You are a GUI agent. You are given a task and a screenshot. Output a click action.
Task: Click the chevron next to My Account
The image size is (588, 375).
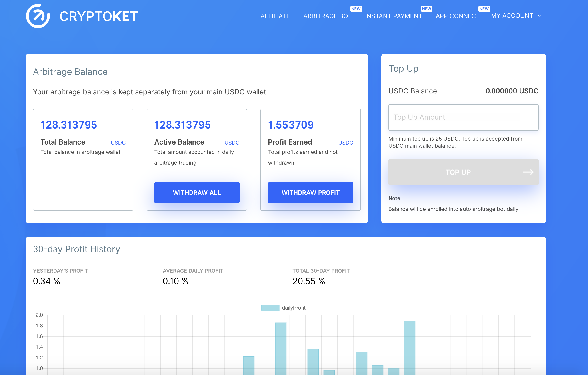pyautogui.click(x=539, y=16)
